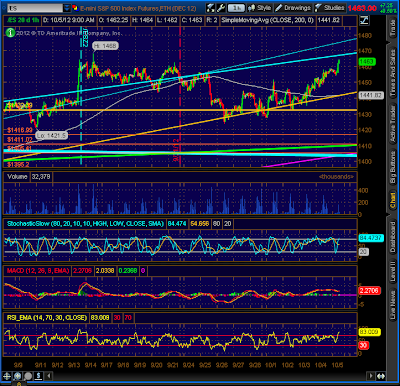Open the chart settings wrench icon
Viewport: 400px width, 386px height.
click(221, 8)
